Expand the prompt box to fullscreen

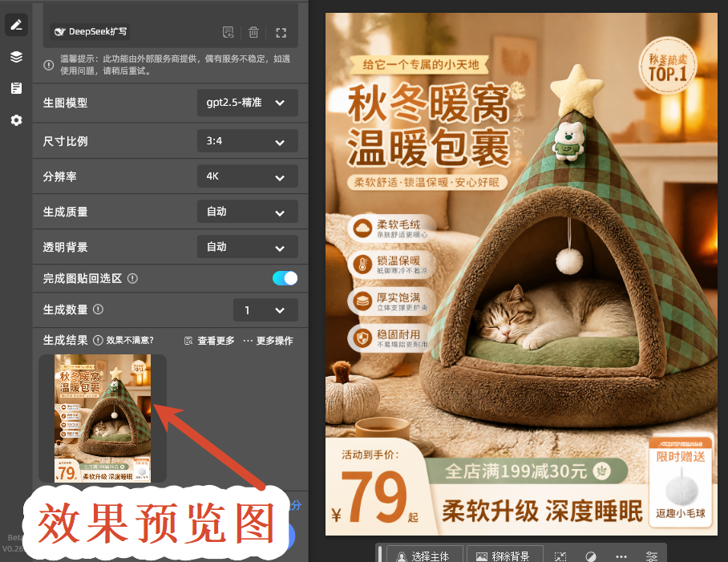pyautogui.click(x=281, y=33)
